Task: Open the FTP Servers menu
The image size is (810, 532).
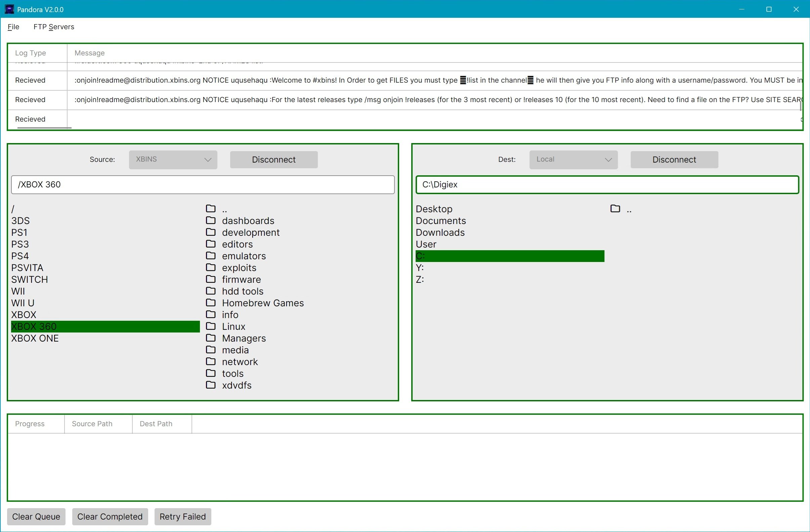Action: [54, 27]
